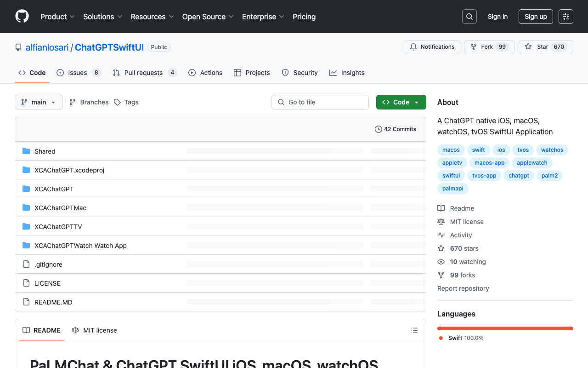Open the green Code dropdown button

coord(401,102)
